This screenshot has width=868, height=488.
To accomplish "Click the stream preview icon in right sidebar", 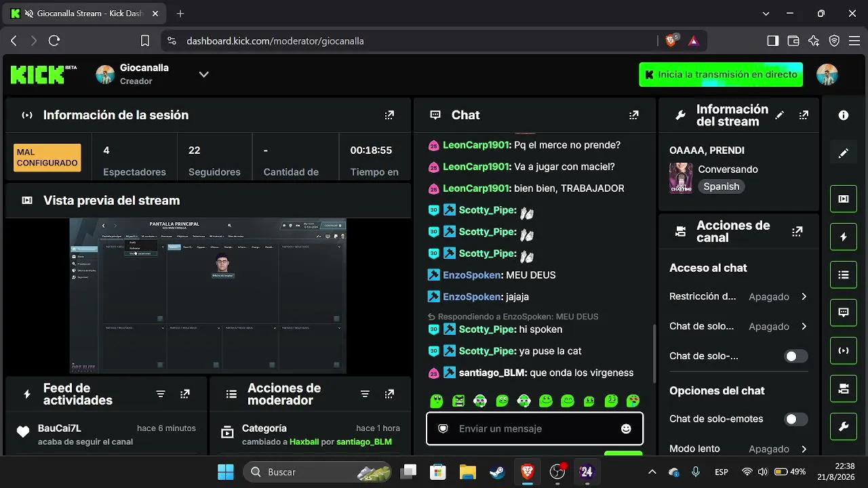I will tap(844, 199).
